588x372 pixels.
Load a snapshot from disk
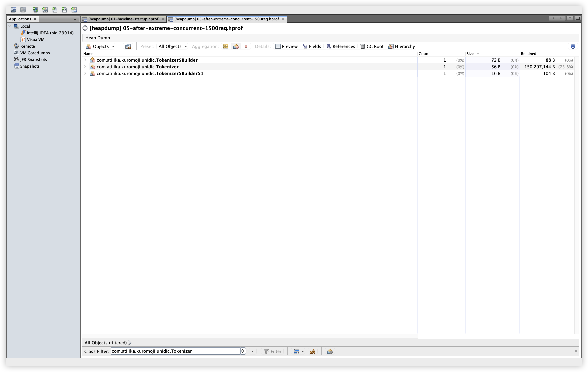pos(13,10)
